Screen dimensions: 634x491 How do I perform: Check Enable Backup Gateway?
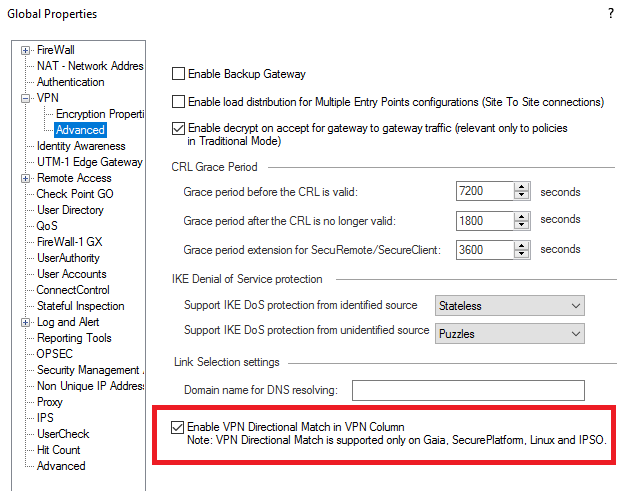tap(178, 74)
